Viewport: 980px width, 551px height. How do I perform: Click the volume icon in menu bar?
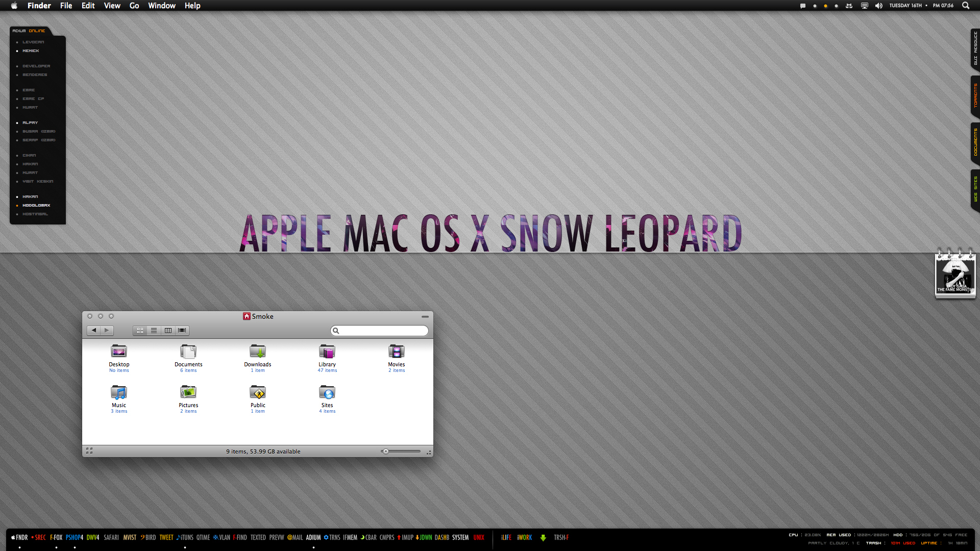[x=878, y=6]
